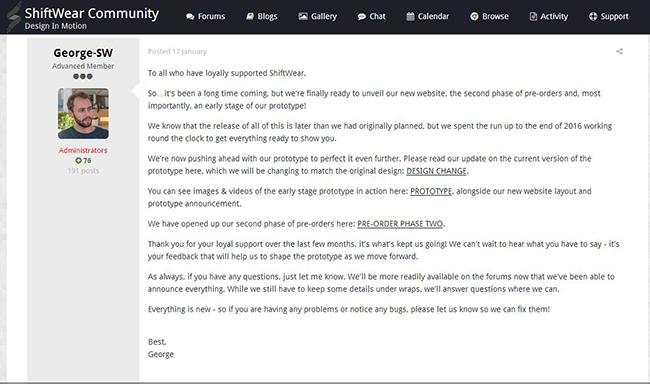Viewport: 650px width, 384px height.
Task: Click the Activity document icon
Action: (x=533, y=16)
